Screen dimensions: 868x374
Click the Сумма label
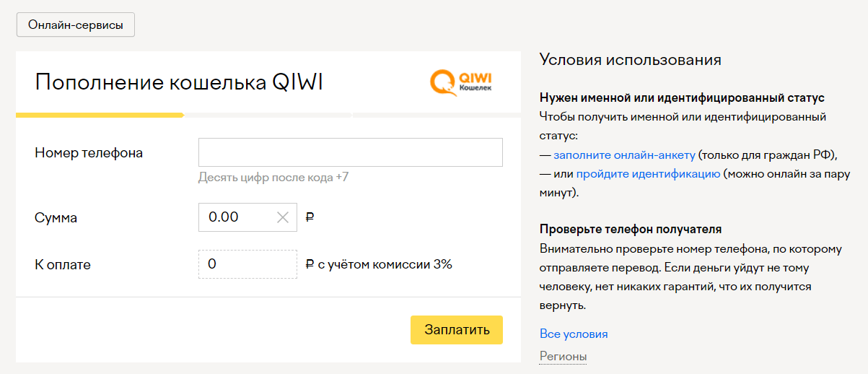56,217
